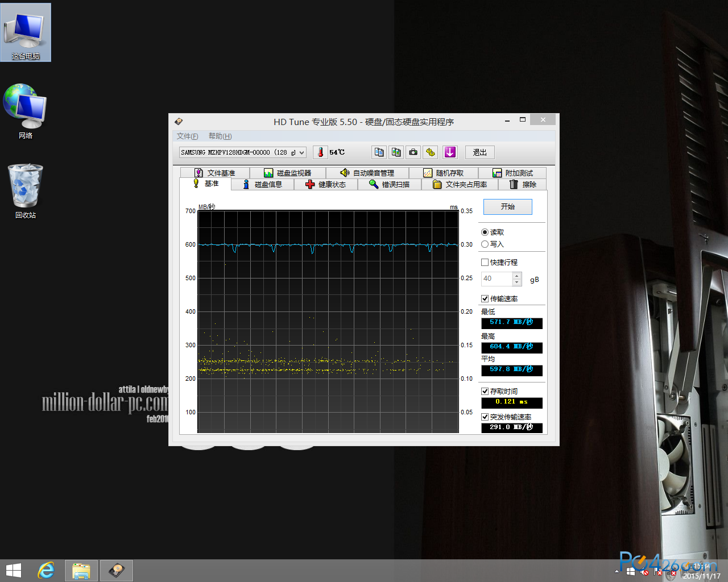Image resolution: width=728 pixels, height=582 pixels.
Task: Click the HD Tune title bar app icon
Action: [x=179, y=122]
